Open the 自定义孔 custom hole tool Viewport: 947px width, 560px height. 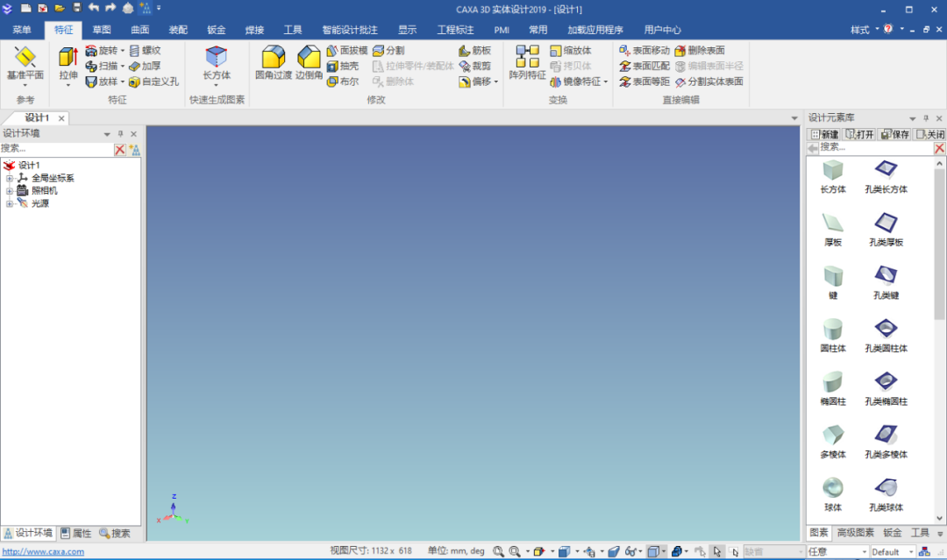coord(153,82)
